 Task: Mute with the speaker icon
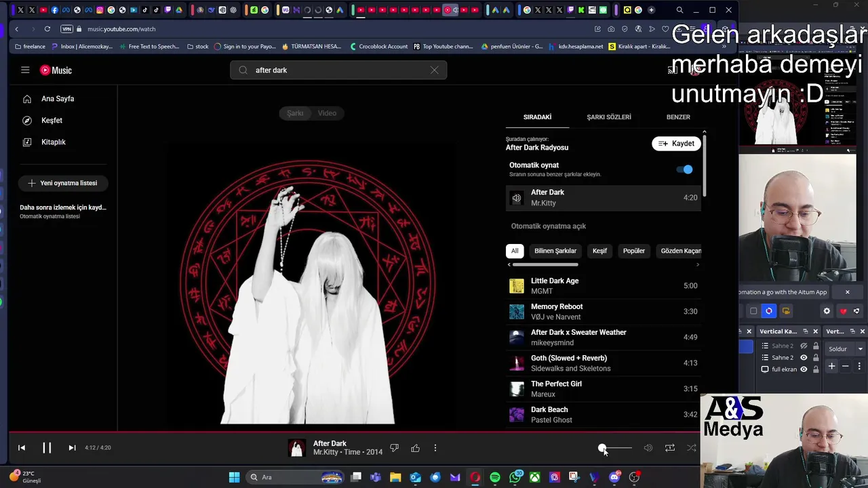(x=648, y=448)
